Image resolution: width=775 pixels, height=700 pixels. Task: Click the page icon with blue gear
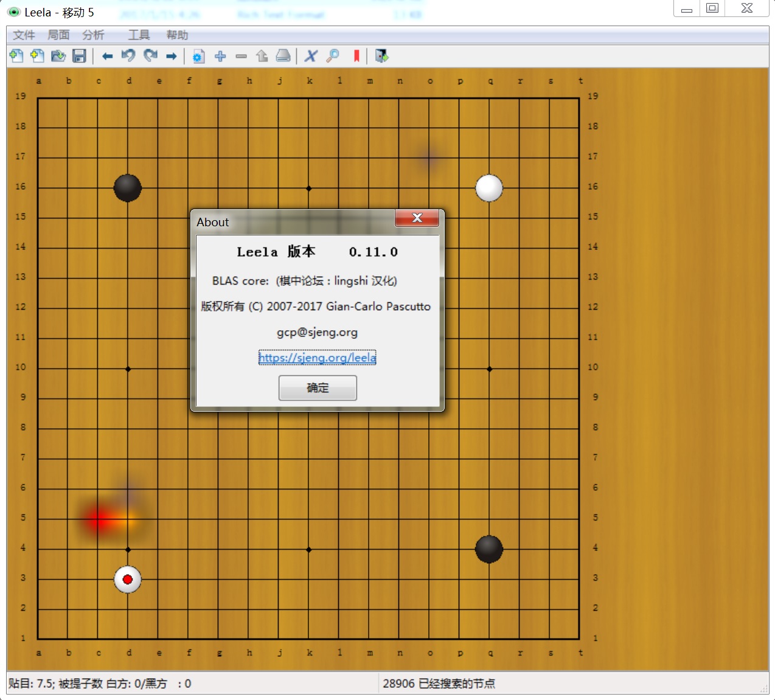point(198,56)
